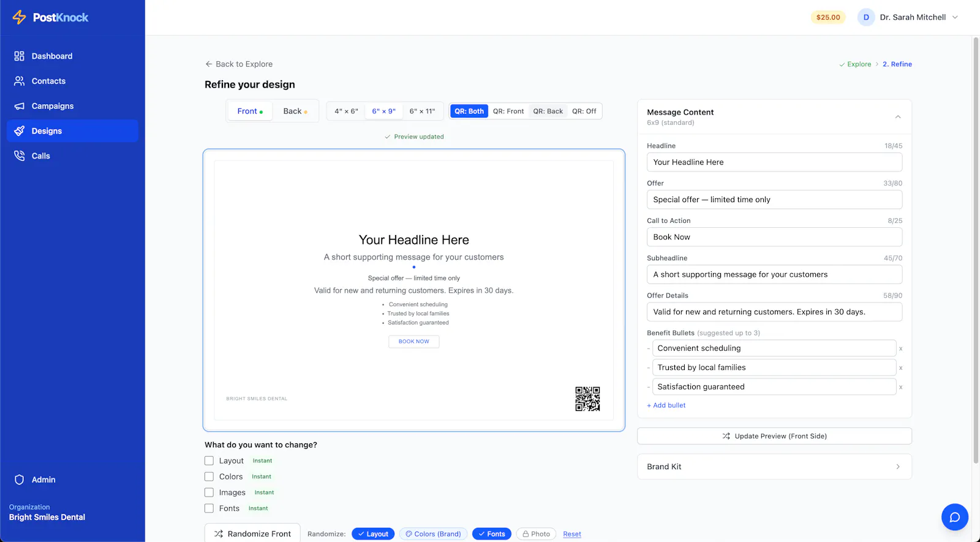The height and width of the screenshot is (542, 980).
Task: Click the Randomize Front button
Action: pos(252,533)
